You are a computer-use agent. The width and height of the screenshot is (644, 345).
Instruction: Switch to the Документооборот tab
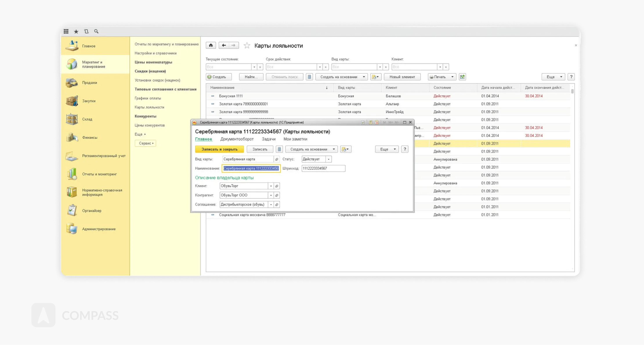(x=237, y=139)
